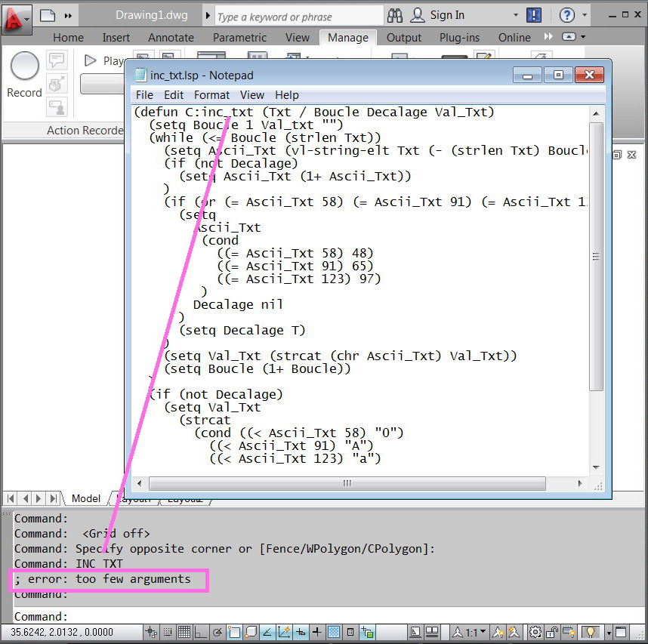Open the Online ribbon tab

514,38
